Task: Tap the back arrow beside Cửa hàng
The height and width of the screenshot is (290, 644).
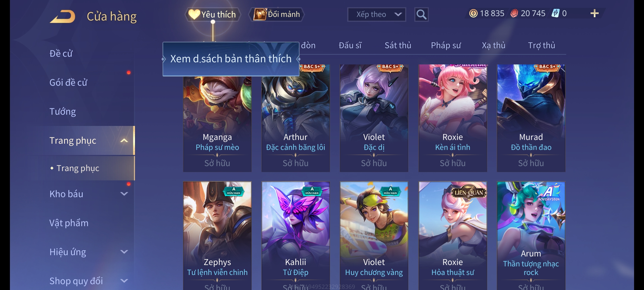Action: pos(63,17)
